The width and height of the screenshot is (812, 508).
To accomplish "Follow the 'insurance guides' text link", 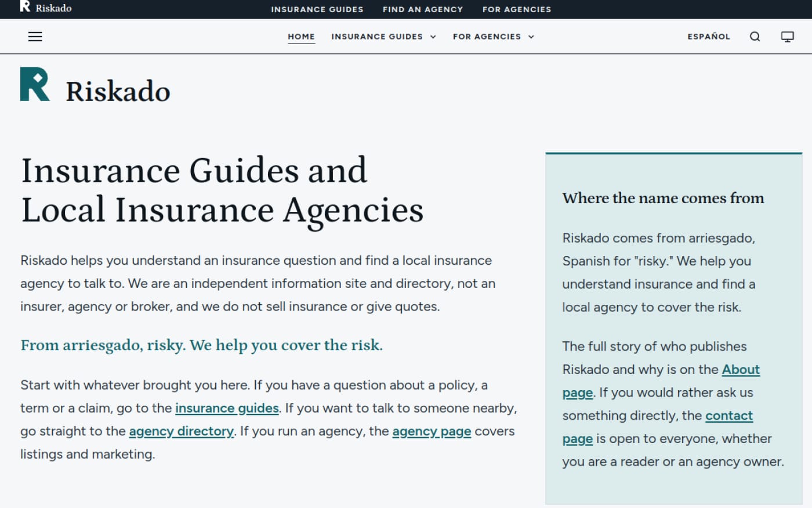I will coord(227,408).
